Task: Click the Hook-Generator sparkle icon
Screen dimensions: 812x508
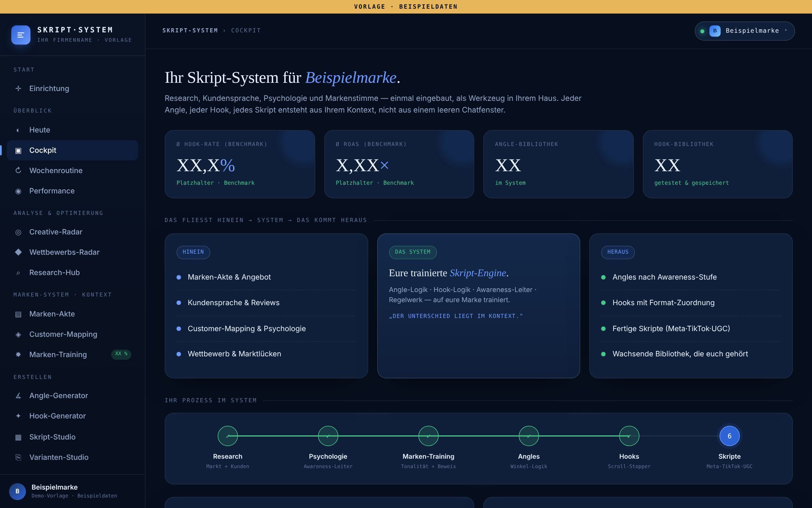Action: point(18,416)
